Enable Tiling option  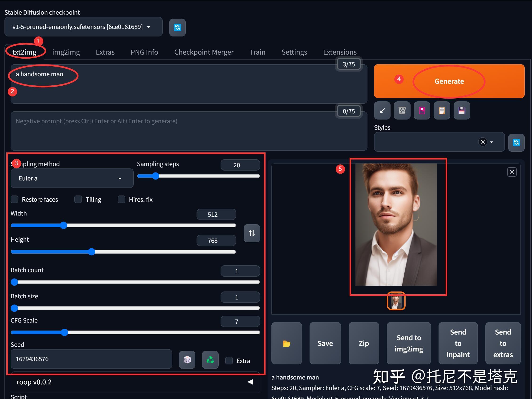pos(78,199)
